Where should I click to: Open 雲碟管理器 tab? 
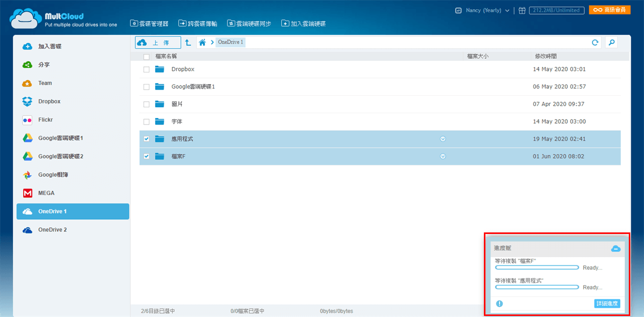(x=149, y=23)
